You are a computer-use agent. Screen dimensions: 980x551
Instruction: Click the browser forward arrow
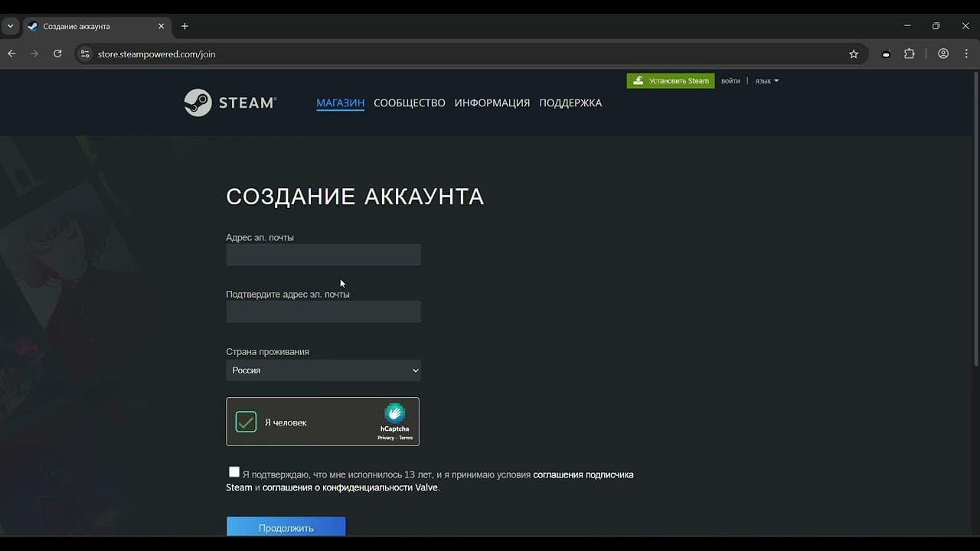[x=34, y=54]
